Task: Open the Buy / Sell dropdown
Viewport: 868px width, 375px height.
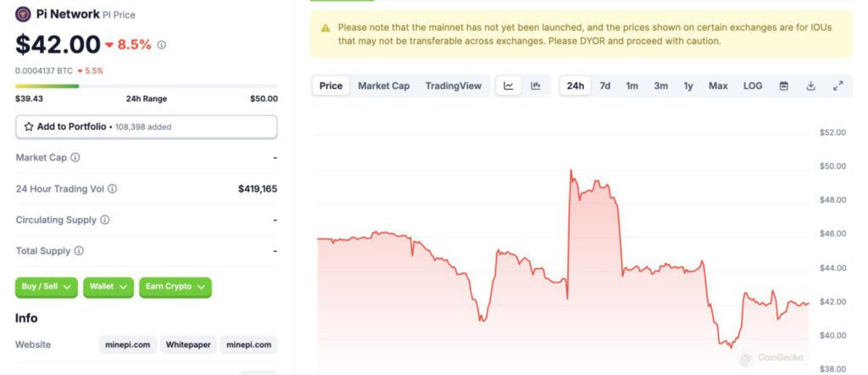Action: tap(47, 287)
